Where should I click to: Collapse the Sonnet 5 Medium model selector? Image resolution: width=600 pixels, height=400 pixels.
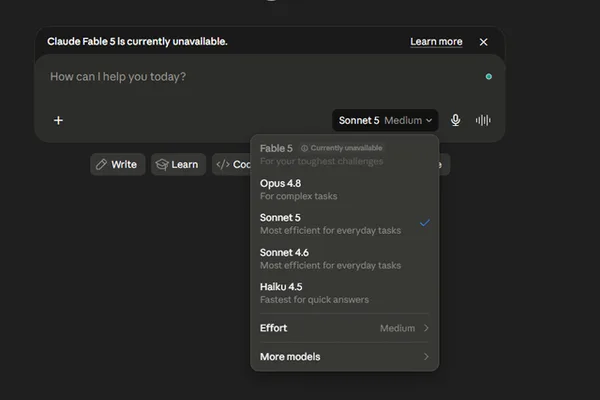pos(385,120)
